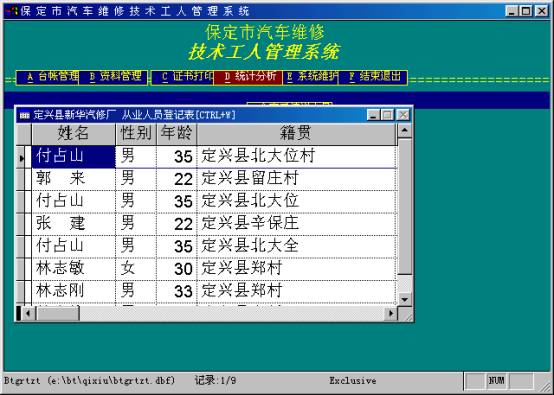Select the row for 林志敏
Image resolution: width=554 pixels, height=395 pixels.
click(214, 269)
